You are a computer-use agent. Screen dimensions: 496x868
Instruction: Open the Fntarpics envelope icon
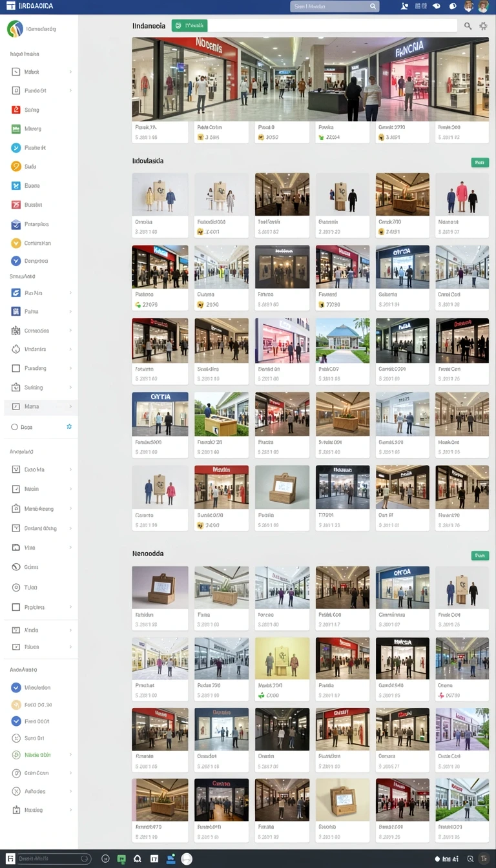pyautogui.click(x=16, y=224)
